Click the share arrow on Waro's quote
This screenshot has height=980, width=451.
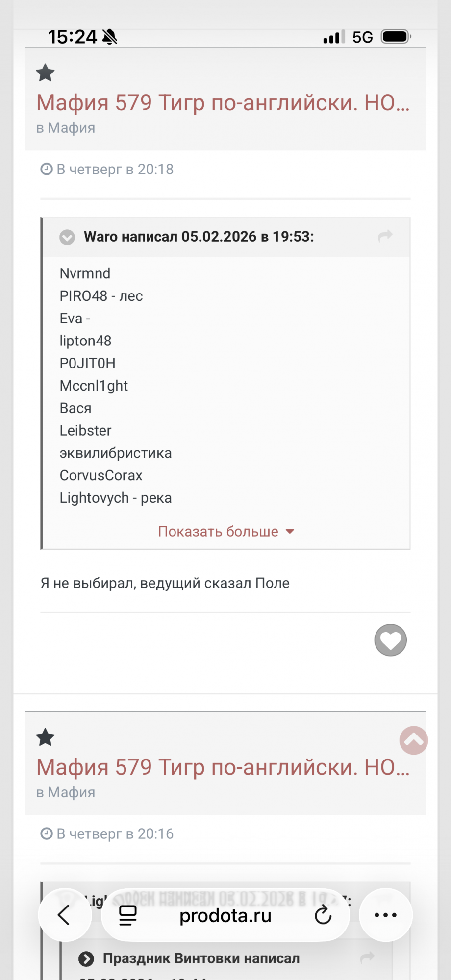pos(385,236)
